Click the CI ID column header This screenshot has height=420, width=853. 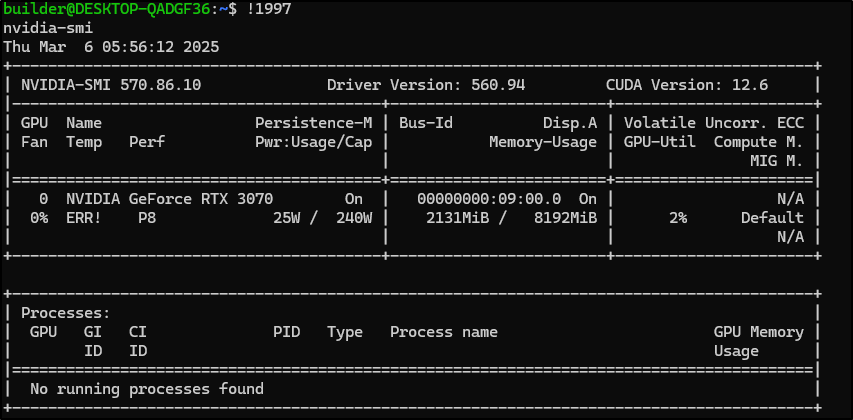pyautogui.click(x=138, y=341)
